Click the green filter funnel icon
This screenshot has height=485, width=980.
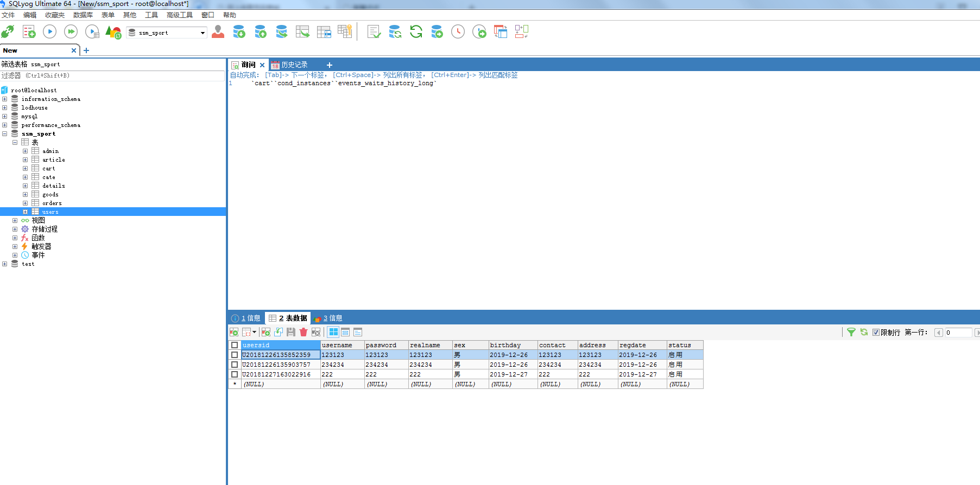tap(851, 332)
